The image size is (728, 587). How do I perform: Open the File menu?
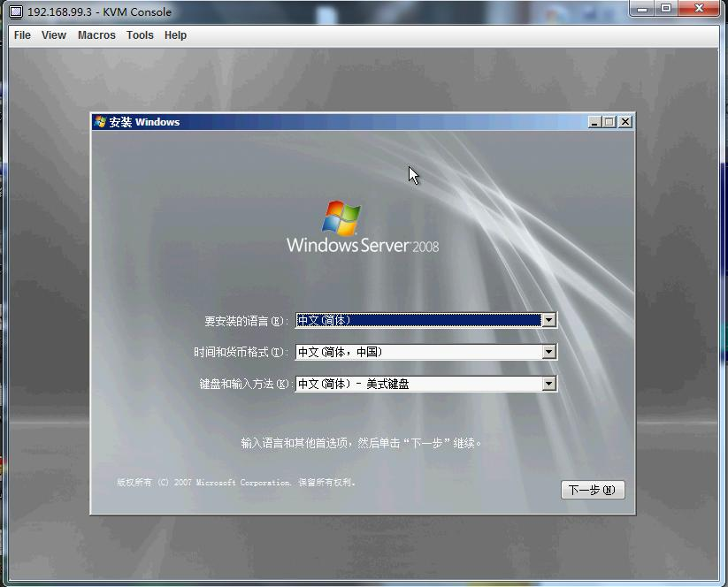coord(22,35)
